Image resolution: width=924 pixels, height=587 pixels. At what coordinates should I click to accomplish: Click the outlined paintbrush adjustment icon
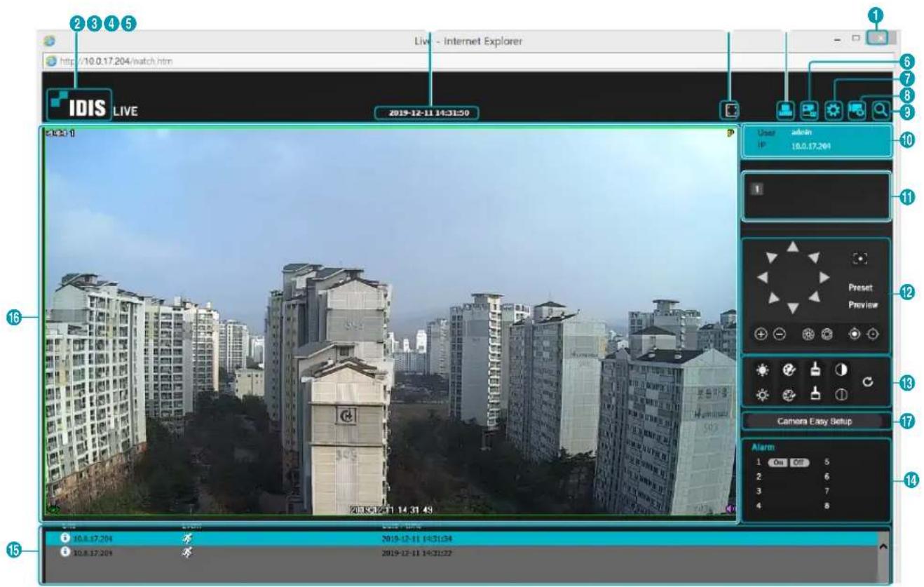click(815, 394)
